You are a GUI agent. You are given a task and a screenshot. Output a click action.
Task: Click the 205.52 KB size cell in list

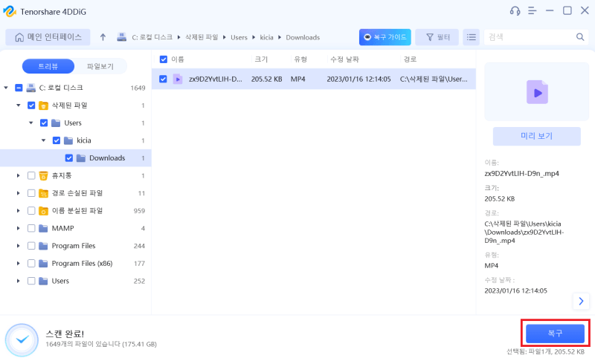coord(266,79)
